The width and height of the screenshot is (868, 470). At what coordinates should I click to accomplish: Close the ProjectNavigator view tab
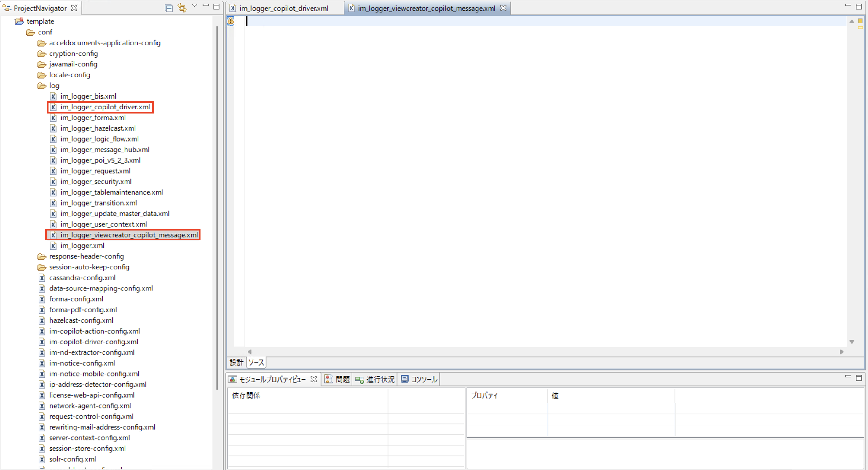pyautogui.click(x=74, y=8)
